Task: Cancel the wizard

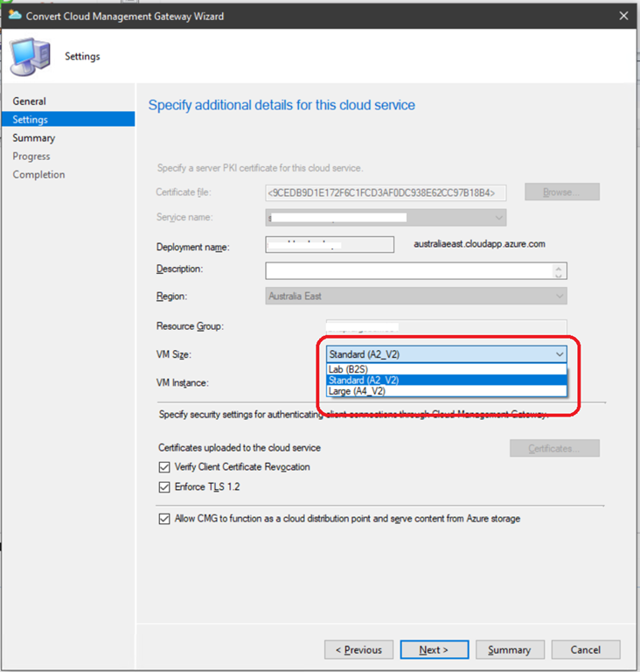Action: (x=585, y=650)
